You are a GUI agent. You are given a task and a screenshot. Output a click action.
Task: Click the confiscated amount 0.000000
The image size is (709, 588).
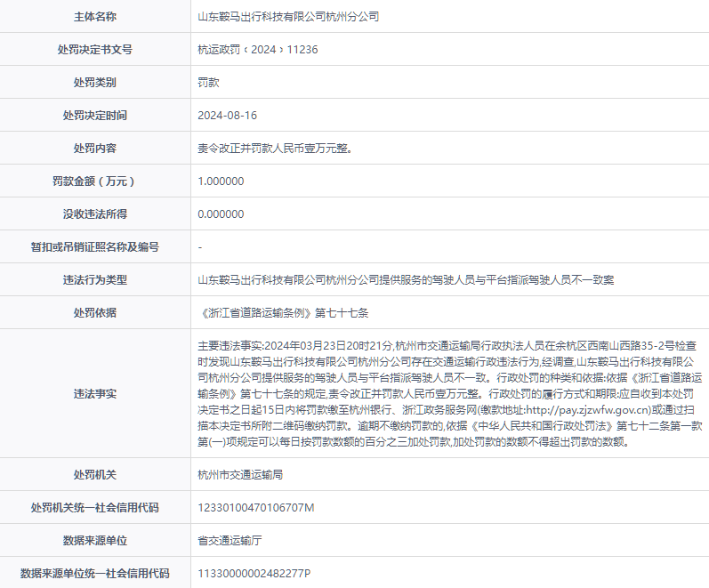coord(221,214)
